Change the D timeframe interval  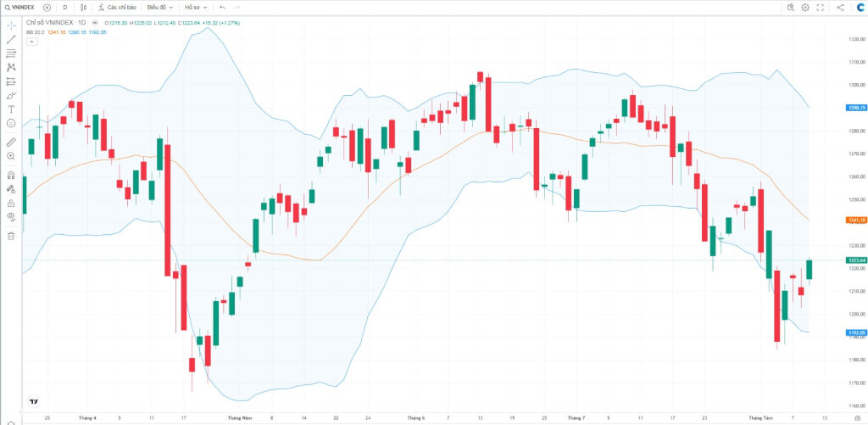click(65, 7)
